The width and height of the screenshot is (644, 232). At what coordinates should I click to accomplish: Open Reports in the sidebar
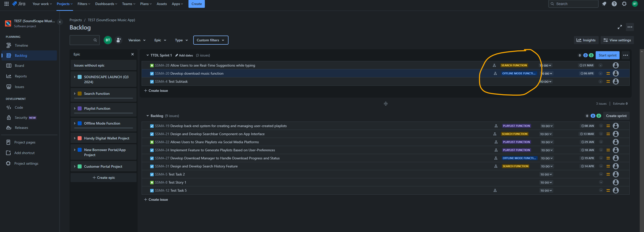29,76
